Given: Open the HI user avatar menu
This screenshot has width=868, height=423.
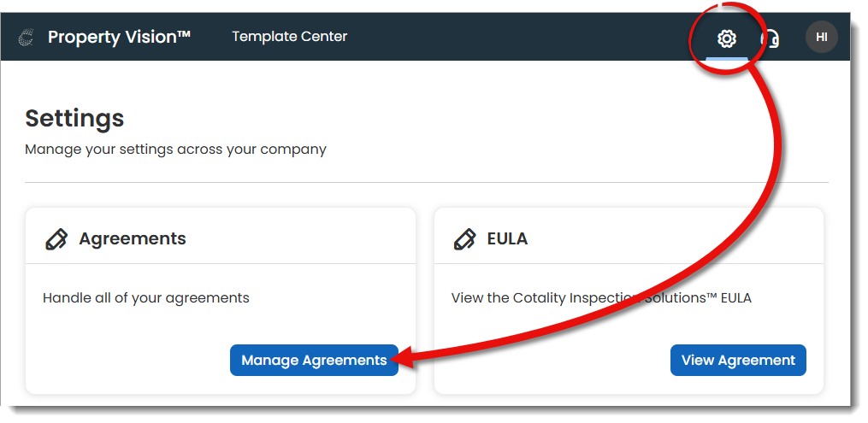Looking at the screenshot, I should pyautogui.click(x=821, y=37).
